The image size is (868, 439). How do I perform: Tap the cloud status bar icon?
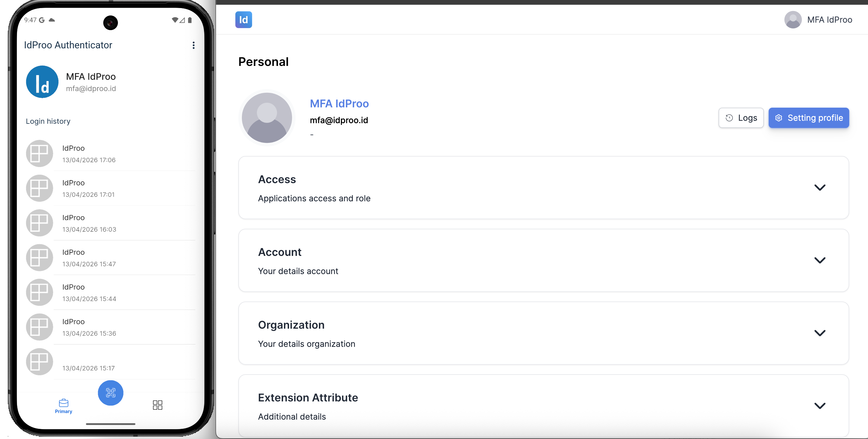[52, 20]
